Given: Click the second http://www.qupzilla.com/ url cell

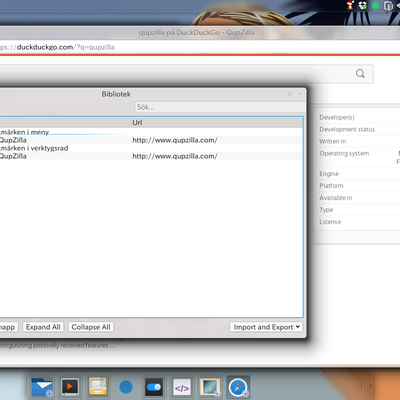Looking at the screenshot, I should (x=175, y=156).
